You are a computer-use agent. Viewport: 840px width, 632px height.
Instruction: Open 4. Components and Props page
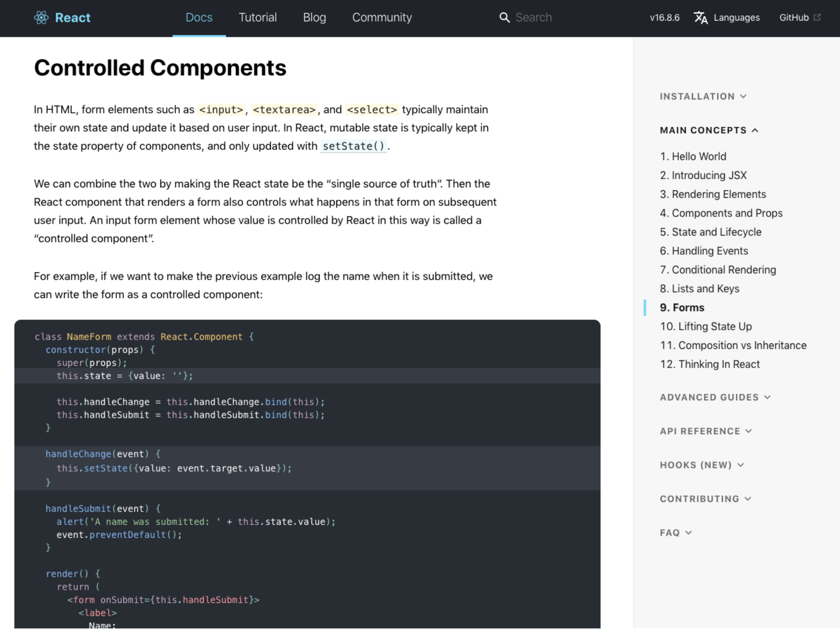point(721,213)
